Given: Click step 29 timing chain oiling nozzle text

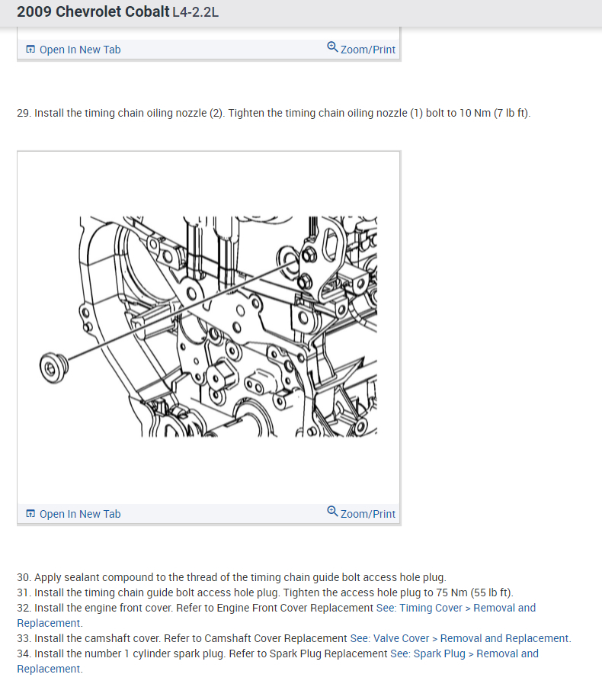Looking at the screenshot, I should pos(274,113).
